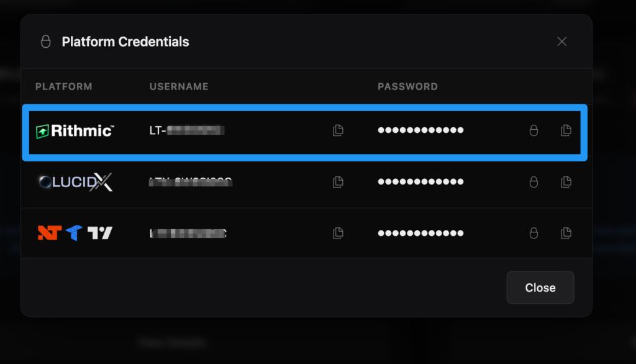Click the lock icon beside Platform Credentials title

pyautogui.click(x=45, y=42)
